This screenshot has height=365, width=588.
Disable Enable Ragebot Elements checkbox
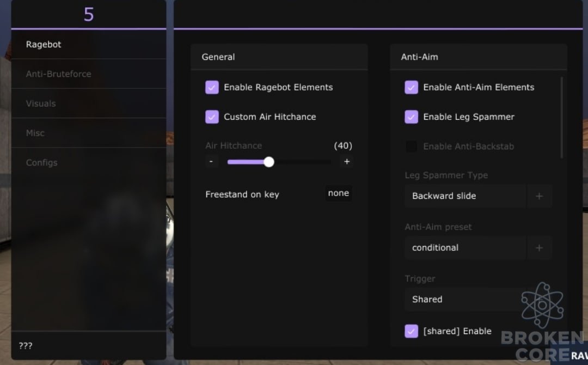(x=212, y=87)
